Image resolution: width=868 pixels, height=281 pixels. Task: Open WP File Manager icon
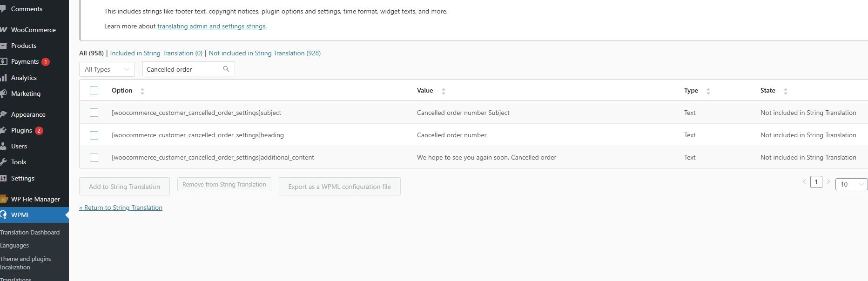point(4,199)
